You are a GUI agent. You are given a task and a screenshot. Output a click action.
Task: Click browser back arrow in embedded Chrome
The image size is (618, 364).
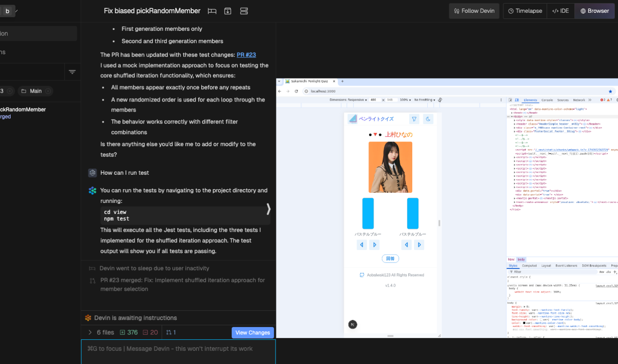pyautogui.click(x=280, y=91)
